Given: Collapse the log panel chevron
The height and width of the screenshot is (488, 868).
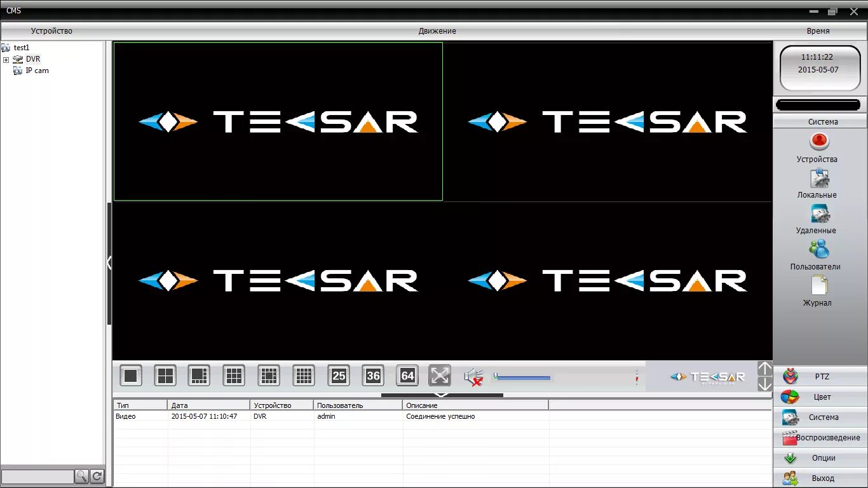Looking at the screenshot, I should coord(441,395).
